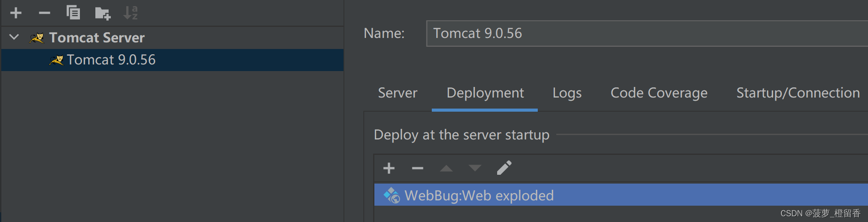Click the Name input field
Viewport: 868px width, 222px height.
(647, 33)
